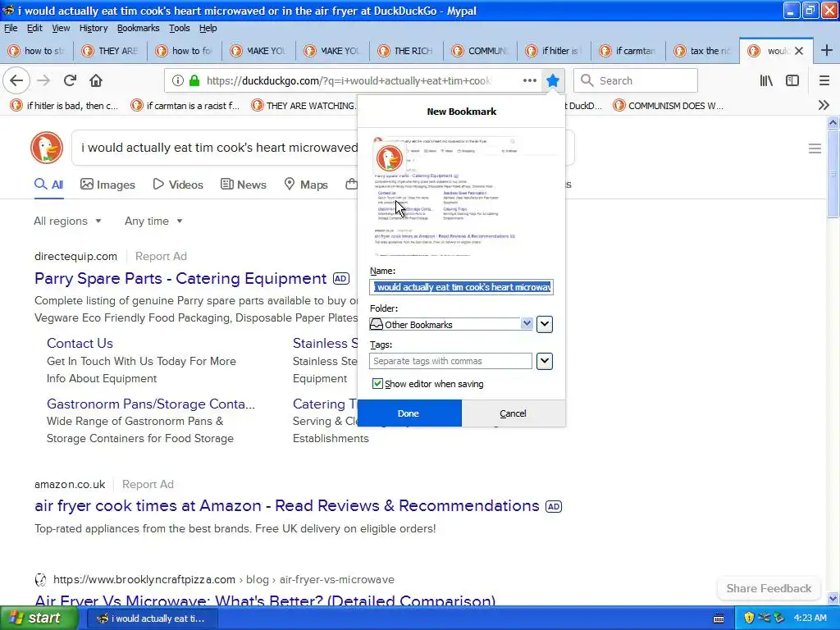Open 'if hitler is bad, then c...' bookmark

64,106
